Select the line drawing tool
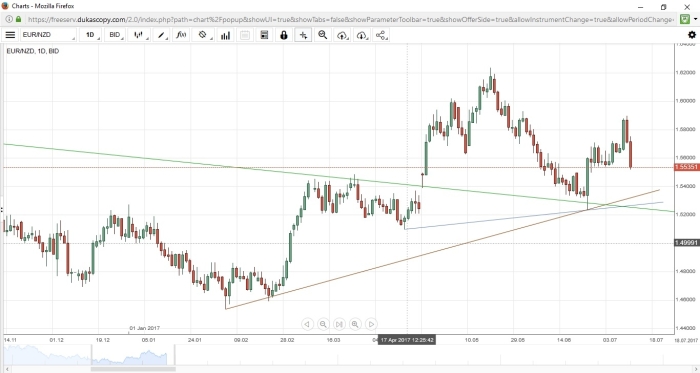 click(161, 35)
